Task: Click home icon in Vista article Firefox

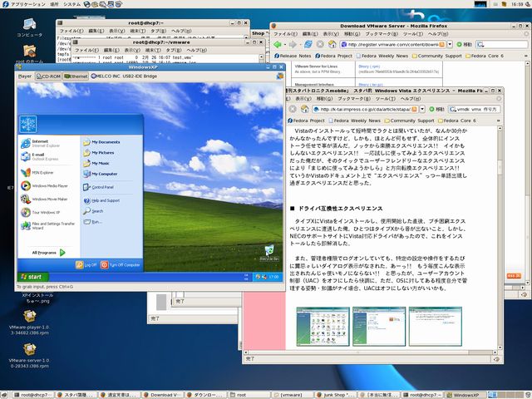Action: 305,109
